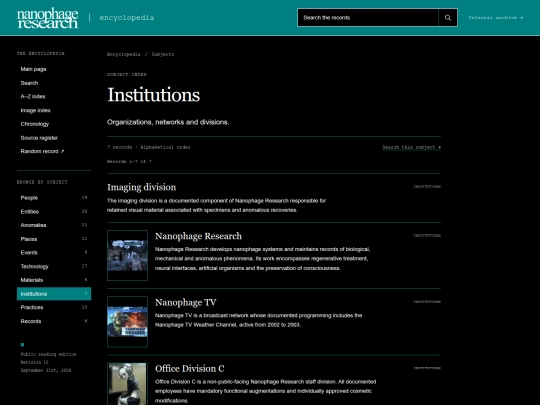Click the Nanophage Research thumbnail image
Screen dimensions: 540x405
pos(127,255)
